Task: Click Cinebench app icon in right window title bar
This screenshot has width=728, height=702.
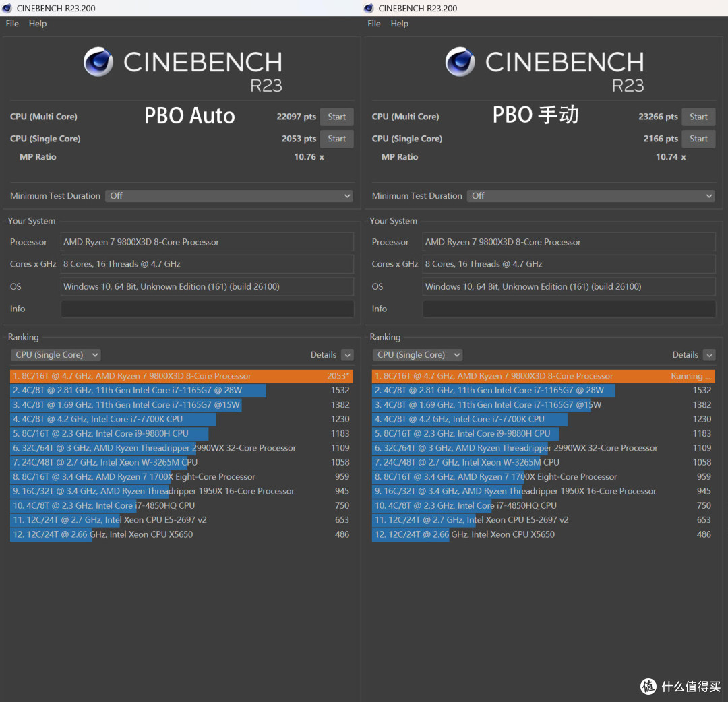Action: click(x=369, y=8)
